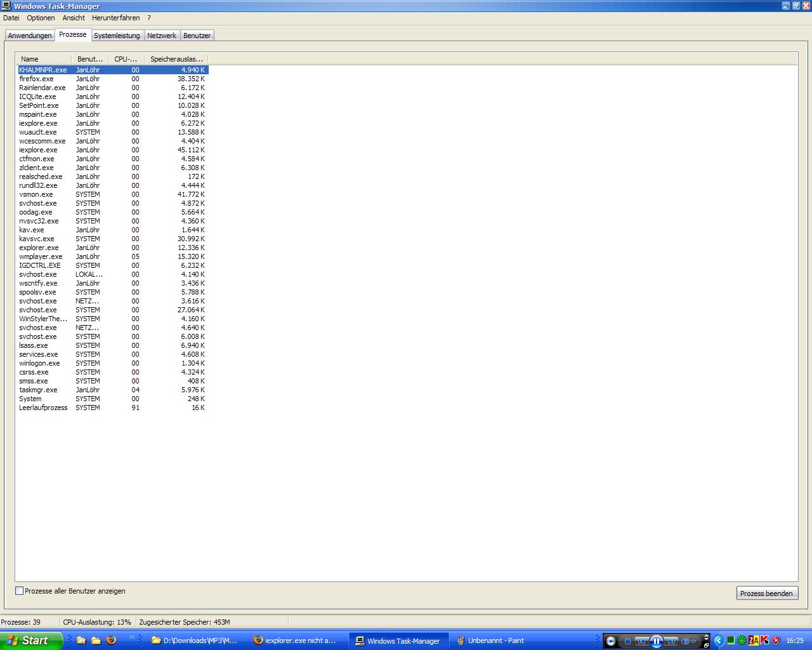Image resolution: width=812 pixels, height=650 pixels.
Task: Open Kaspersky Anti-Virus tray icon
Action: [764, 640]
